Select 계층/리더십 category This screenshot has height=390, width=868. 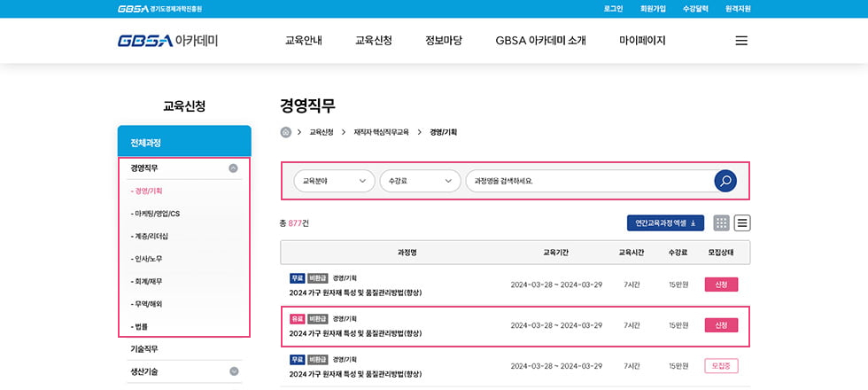point(150,237)
